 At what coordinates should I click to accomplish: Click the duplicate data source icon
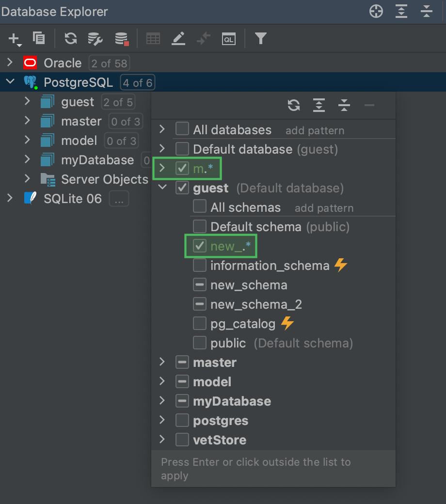tap(39, 38)
